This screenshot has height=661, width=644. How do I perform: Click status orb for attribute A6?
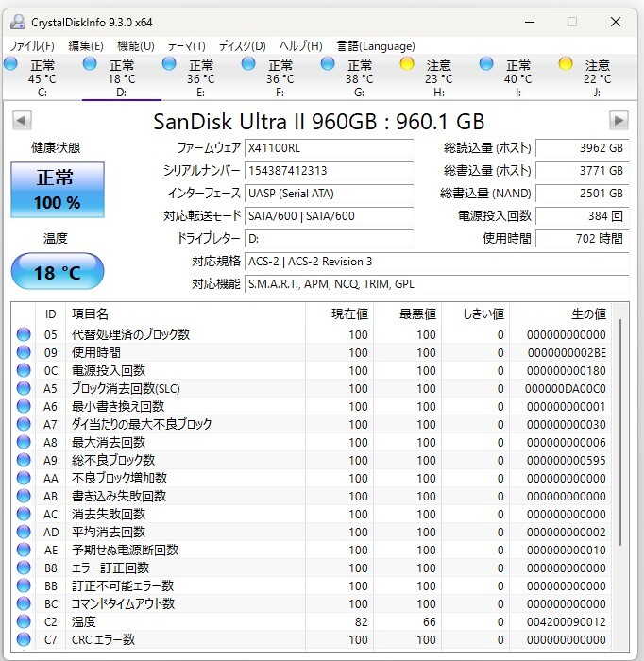pyautogui.click(x=24, y=406)
